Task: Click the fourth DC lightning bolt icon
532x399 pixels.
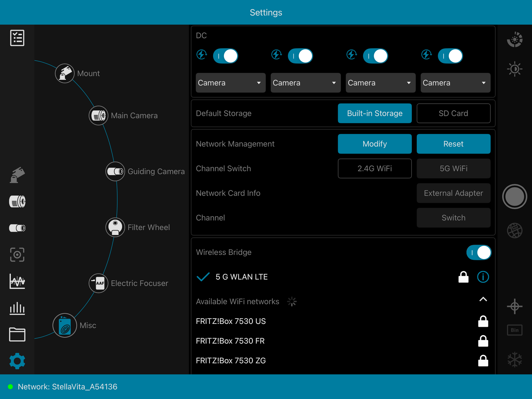Action: point(426,55)
